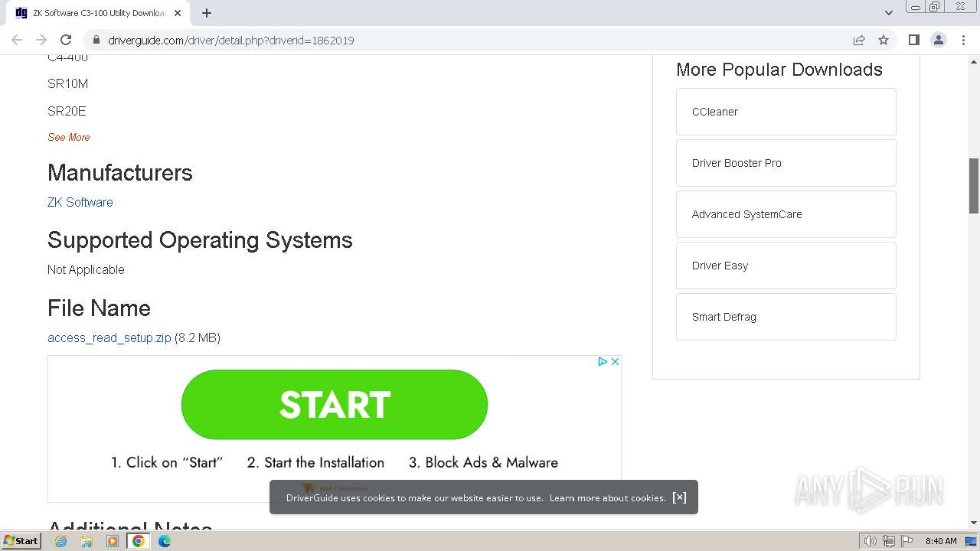Click the Show desktop button
The width and height of the screenshot is (980, 551).
tap(972, 541)
